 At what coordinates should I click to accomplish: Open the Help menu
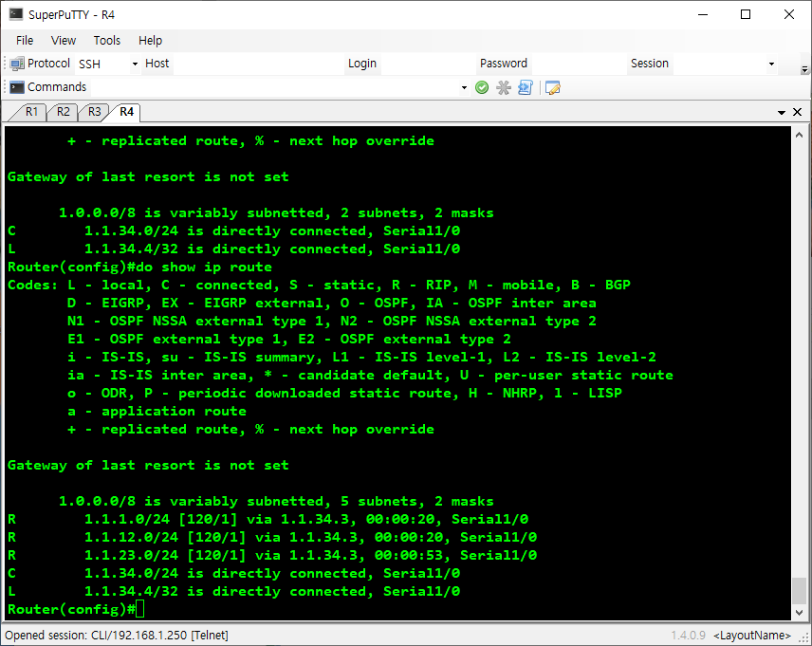click(150, 41)
